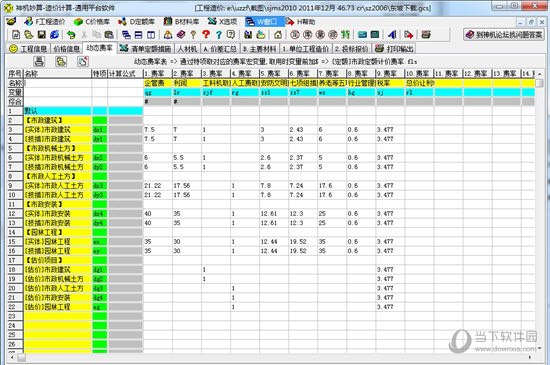Click the boxed question mark help icon

[x=230, y=34]
